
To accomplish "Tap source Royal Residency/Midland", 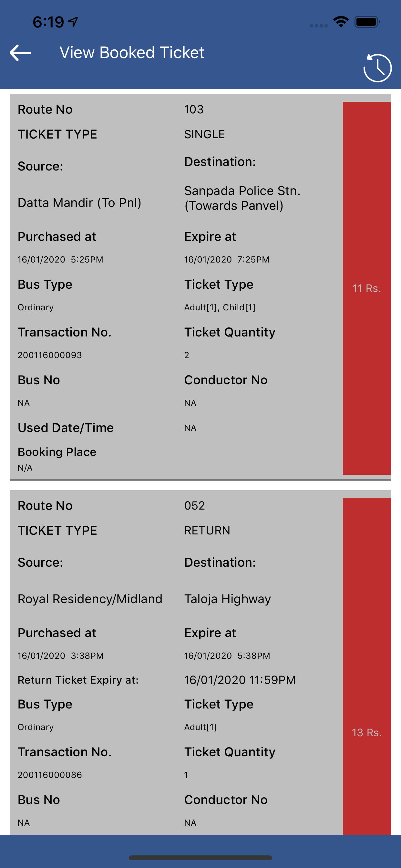I will 90,599.
